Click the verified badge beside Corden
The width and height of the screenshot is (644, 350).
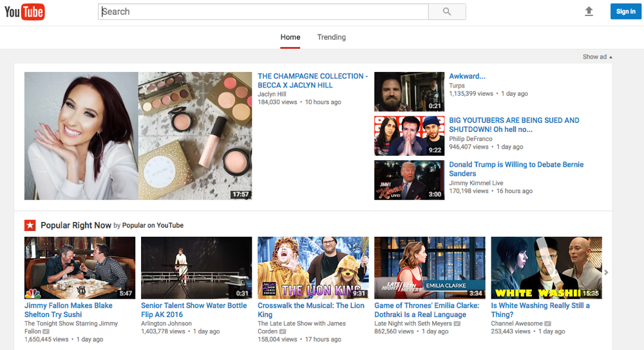tap(283, 331)
